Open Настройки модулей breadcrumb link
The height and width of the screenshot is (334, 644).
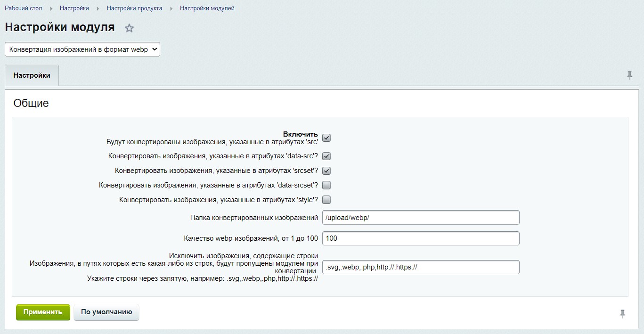(207, 8)
